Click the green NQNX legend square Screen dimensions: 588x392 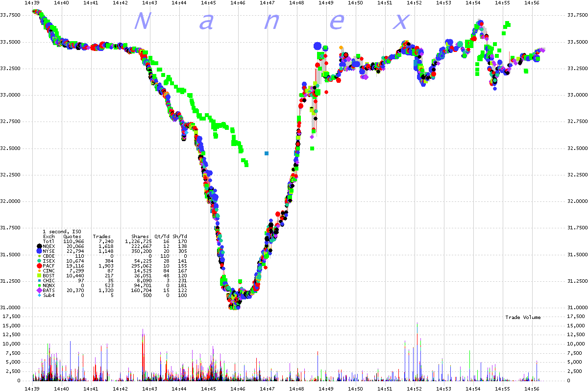click(39, 285)
